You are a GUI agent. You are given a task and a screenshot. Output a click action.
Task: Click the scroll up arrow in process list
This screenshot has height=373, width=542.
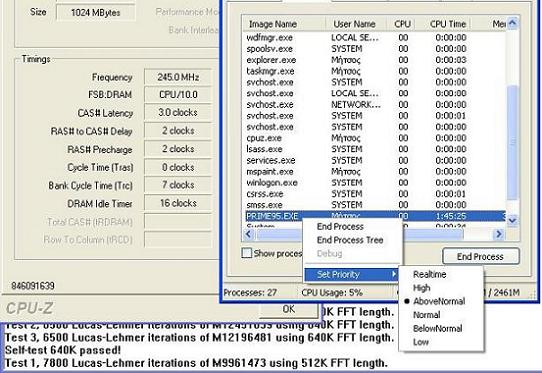tap(513, 24)
